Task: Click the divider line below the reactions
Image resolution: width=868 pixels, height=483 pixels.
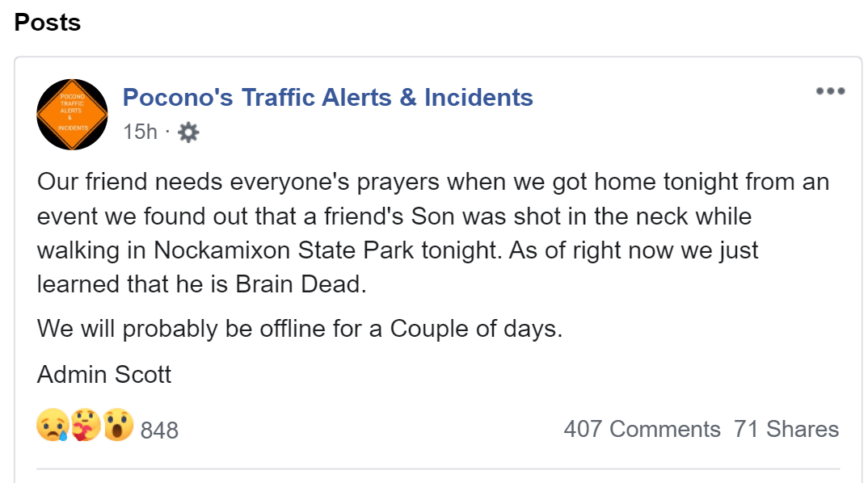Action: (x=438, y=468)
